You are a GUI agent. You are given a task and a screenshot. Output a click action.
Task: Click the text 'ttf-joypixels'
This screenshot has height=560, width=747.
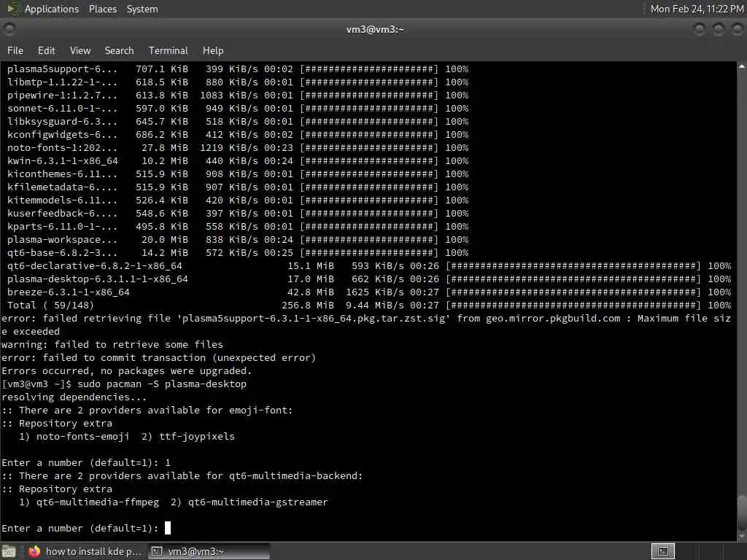point(197,436)
